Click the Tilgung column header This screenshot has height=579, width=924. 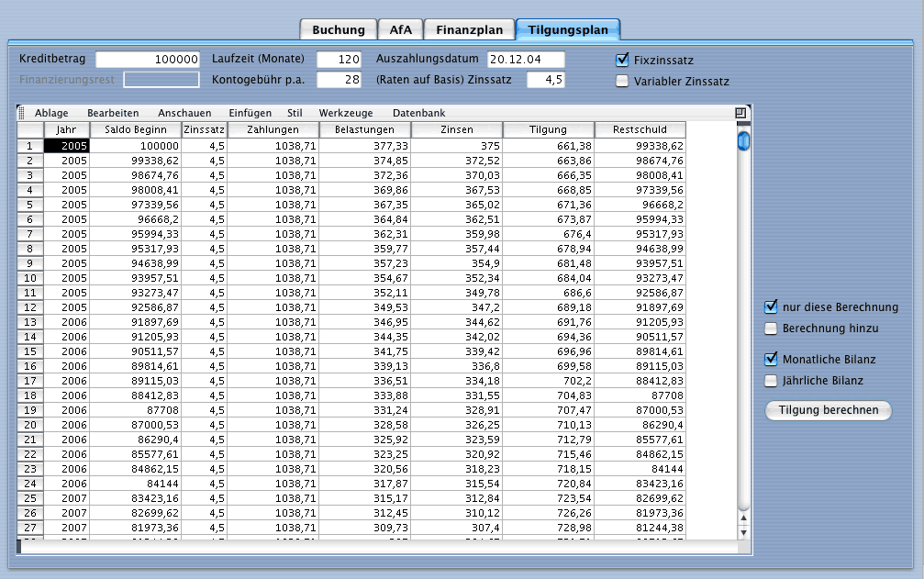coord(549,129)
